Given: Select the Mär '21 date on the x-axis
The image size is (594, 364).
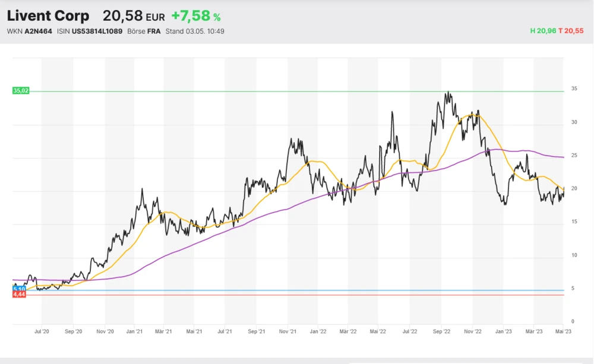Looking at the screenshot, I should (163, 333).
